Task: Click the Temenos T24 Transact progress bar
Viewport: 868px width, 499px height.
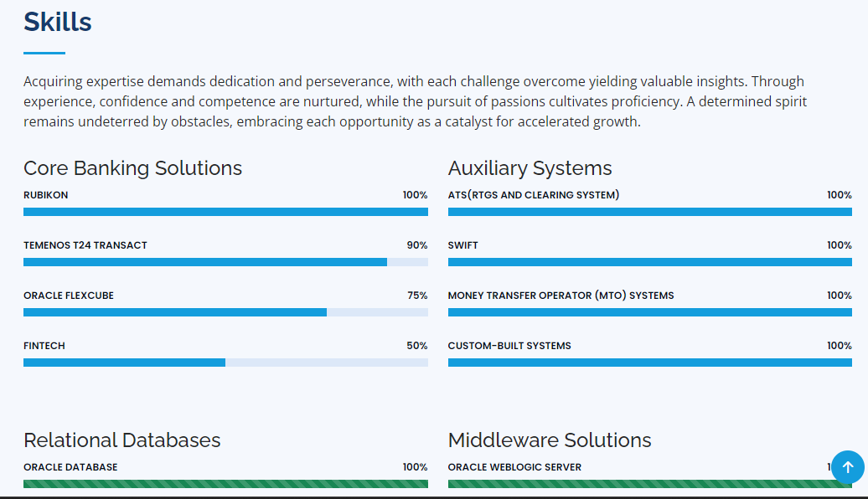Action: coord(225,262)
